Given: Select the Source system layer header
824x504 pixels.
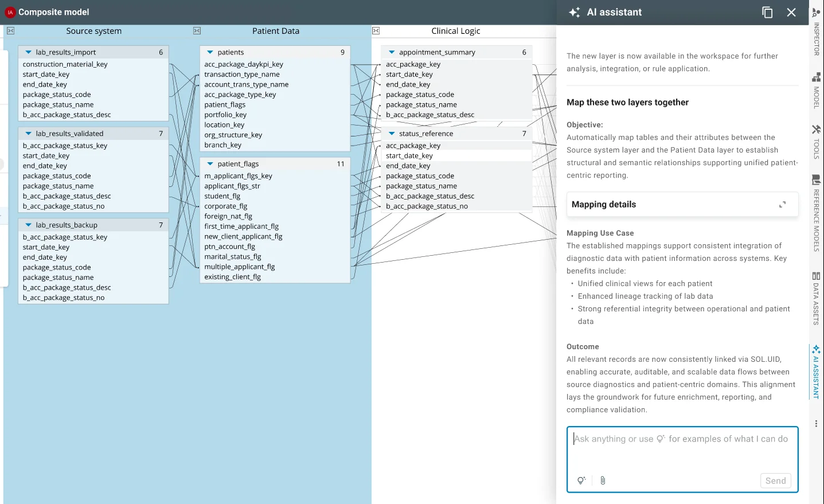Looking at the screenshot, I should (x=94, y=31).
